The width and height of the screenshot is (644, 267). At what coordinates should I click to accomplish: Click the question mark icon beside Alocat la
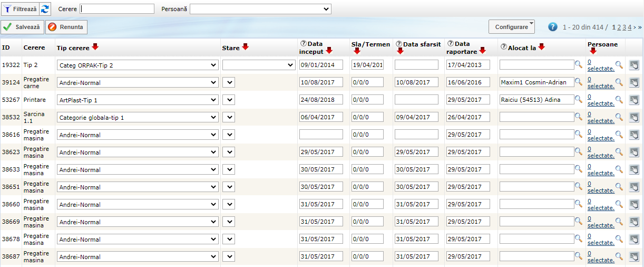[504, 47]
